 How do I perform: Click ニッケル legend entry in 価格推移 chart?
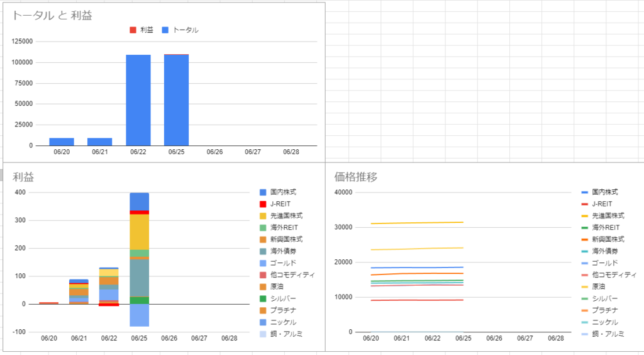coord(605,322)
